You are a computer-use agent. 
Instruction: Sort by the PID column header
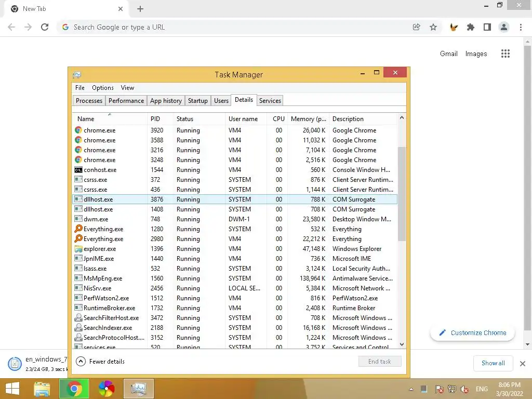(x=160, y=119)
